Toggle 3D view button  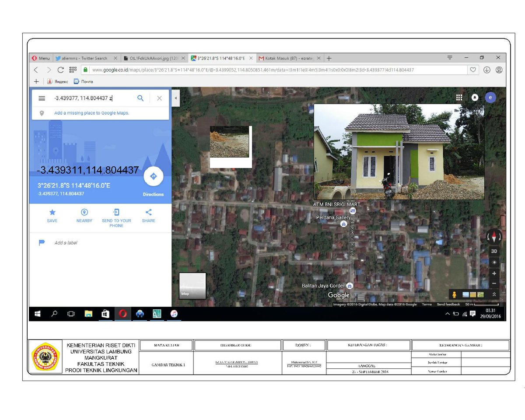click(x=494, y=251)
